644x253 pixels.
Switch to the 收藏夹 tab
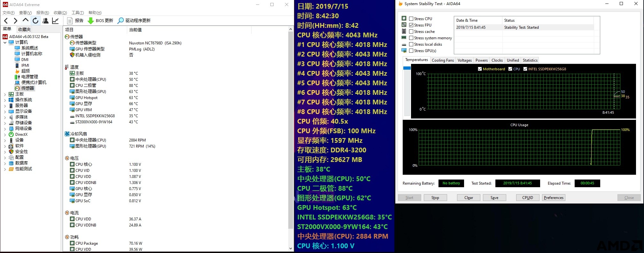click(x=24, y=29)
